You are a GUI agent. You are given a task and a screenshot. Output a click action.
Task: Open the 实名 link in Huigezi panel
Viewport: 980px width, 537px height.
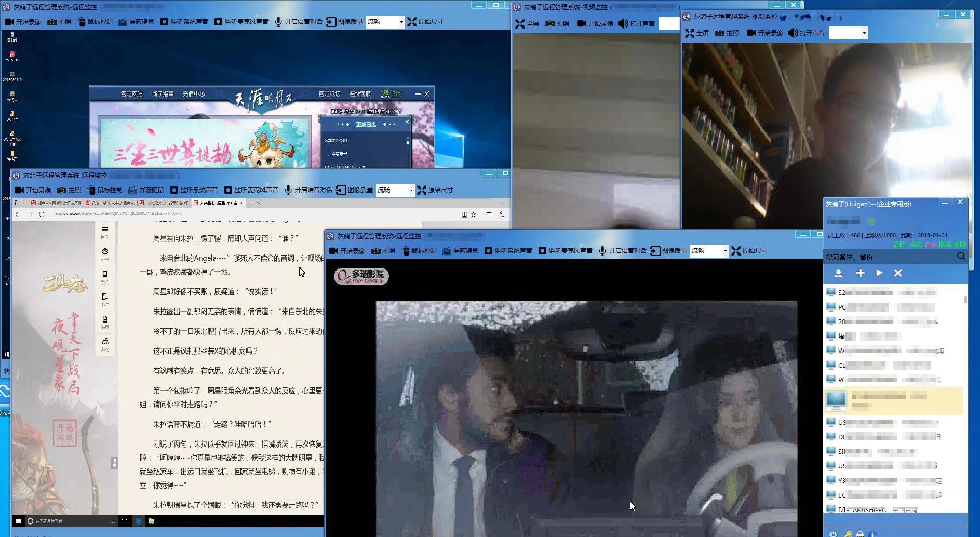(x=916, y=244)
